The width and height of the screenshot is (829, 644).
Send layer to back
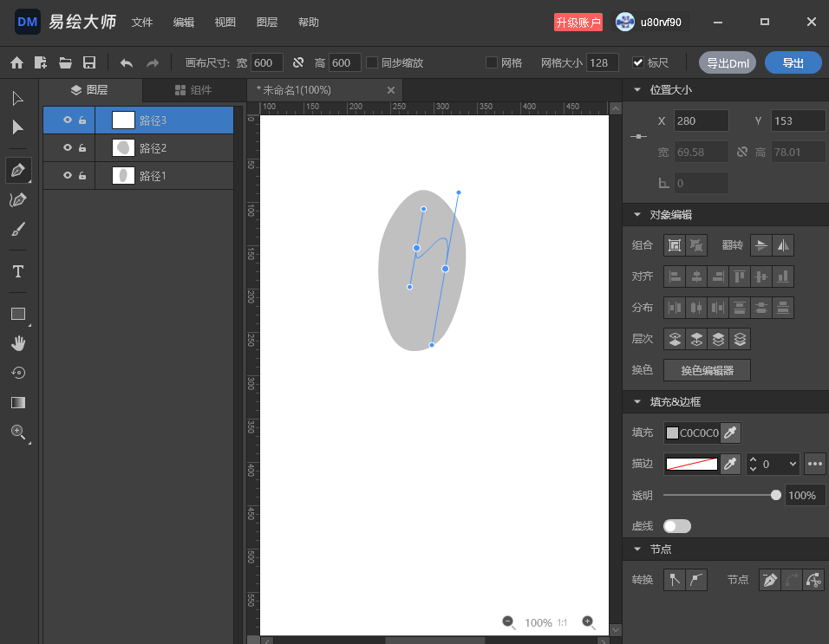click(740, 339)
